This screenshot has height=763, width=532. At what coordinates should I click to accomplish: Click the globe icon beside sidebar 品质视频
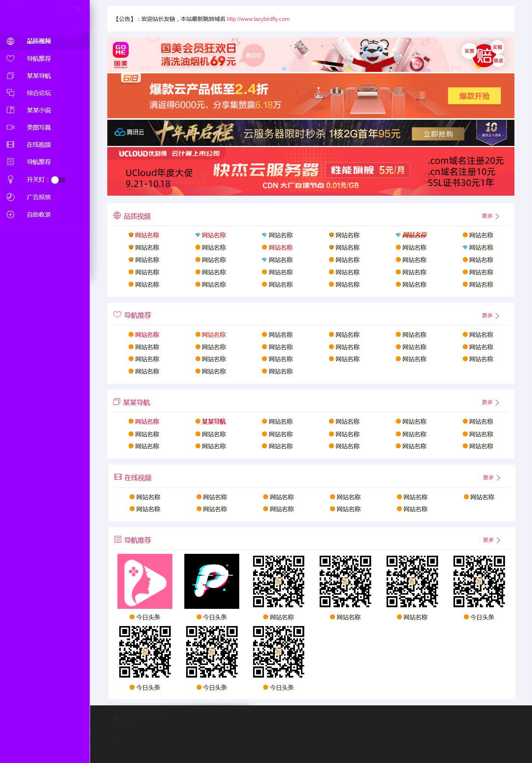click(10, 41)
